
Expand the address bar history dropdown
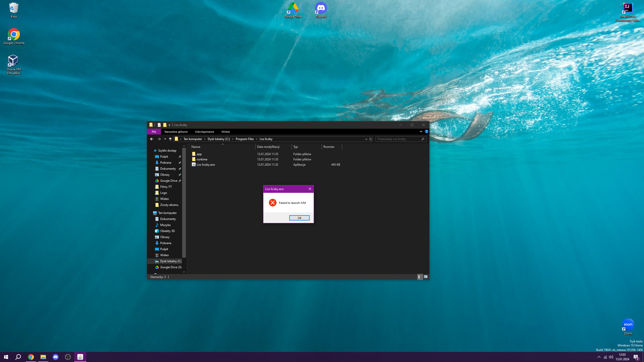[366, 139]
